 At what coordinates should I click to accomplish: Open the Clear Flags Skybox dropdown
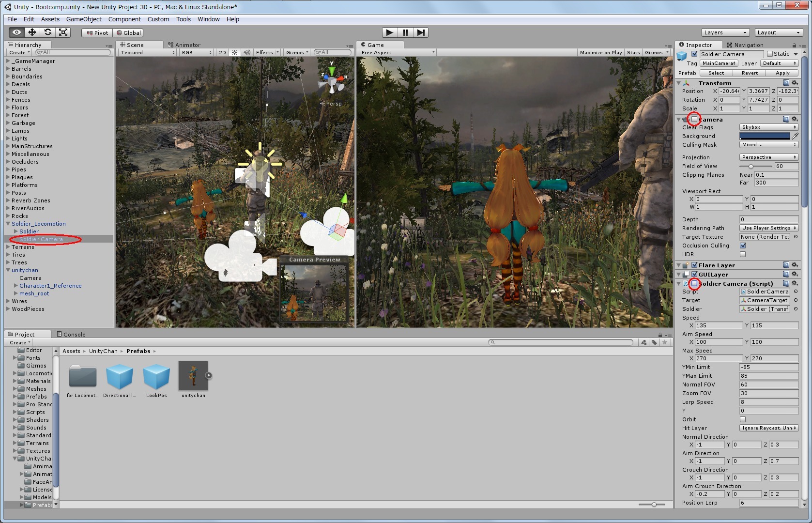[x=768, y=127]
